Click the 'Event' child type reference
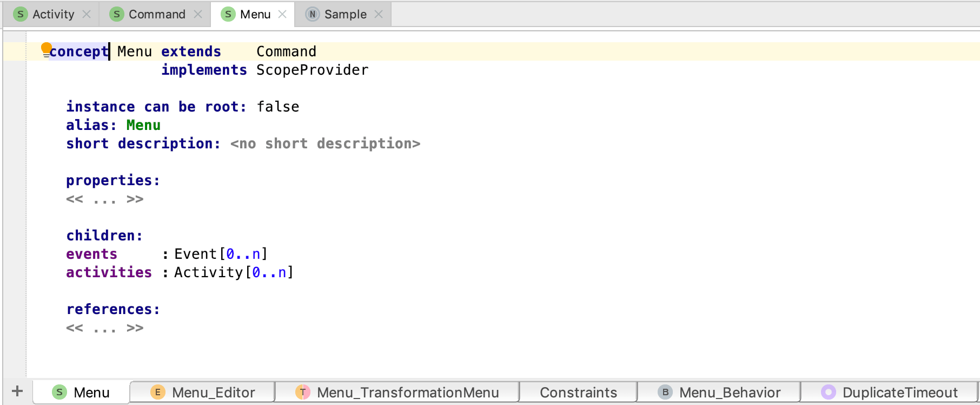The image size is (980, 405). coord(195,254)
